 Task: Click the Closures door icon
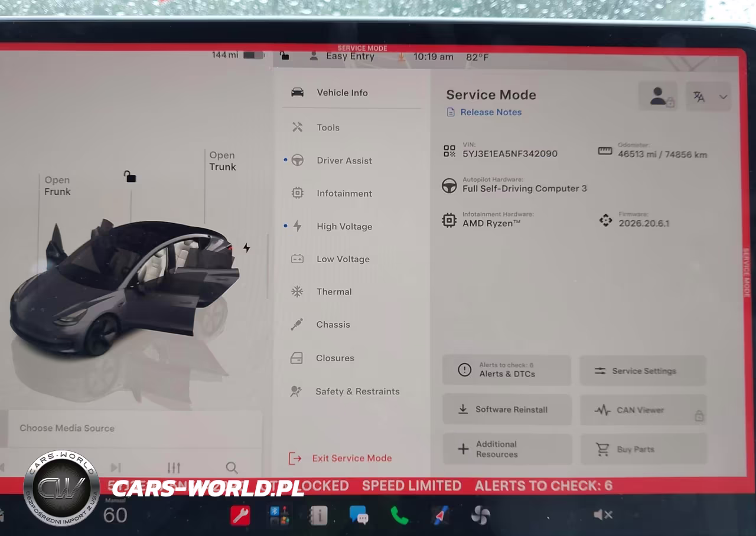tap(297, 358)
